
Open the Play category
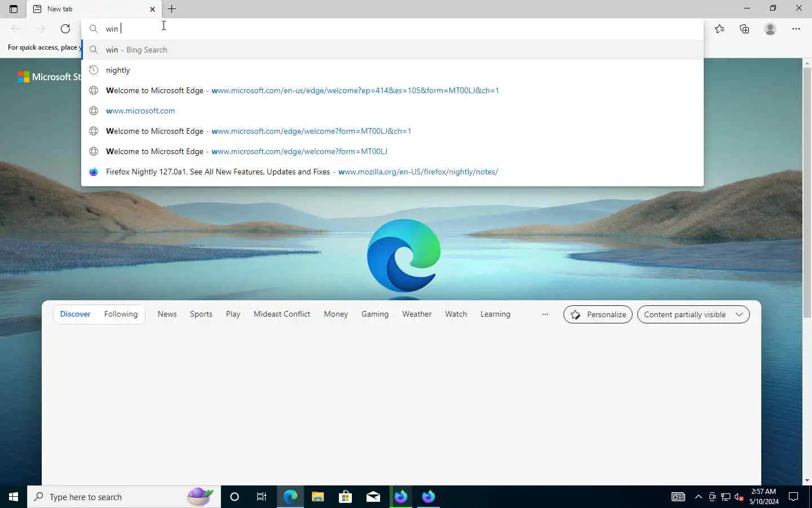click(233, 314)
